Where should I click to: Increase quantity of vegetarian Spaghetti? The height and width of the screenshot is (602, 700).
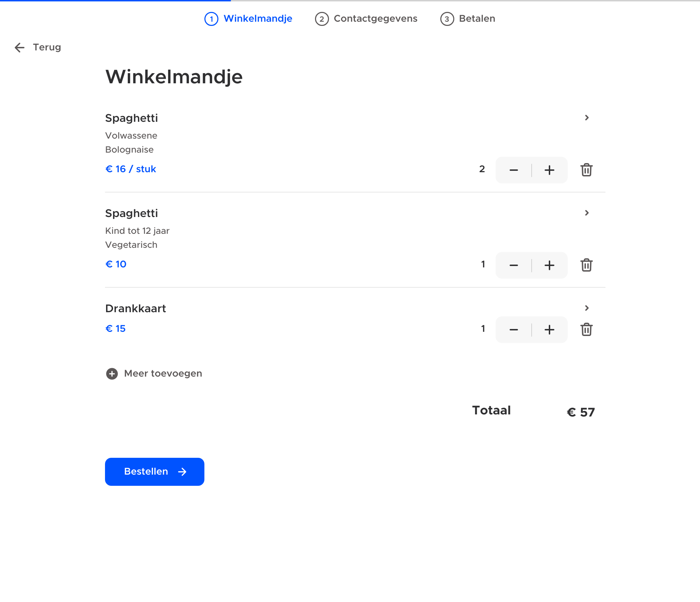549,265
